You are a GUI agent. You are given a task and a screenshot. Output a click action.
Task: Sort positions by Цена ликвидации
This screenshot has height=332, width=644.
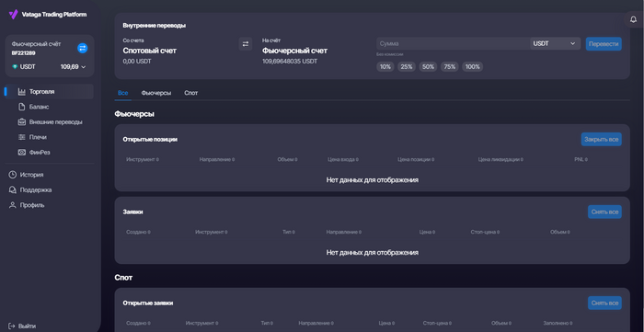point(500,159)
